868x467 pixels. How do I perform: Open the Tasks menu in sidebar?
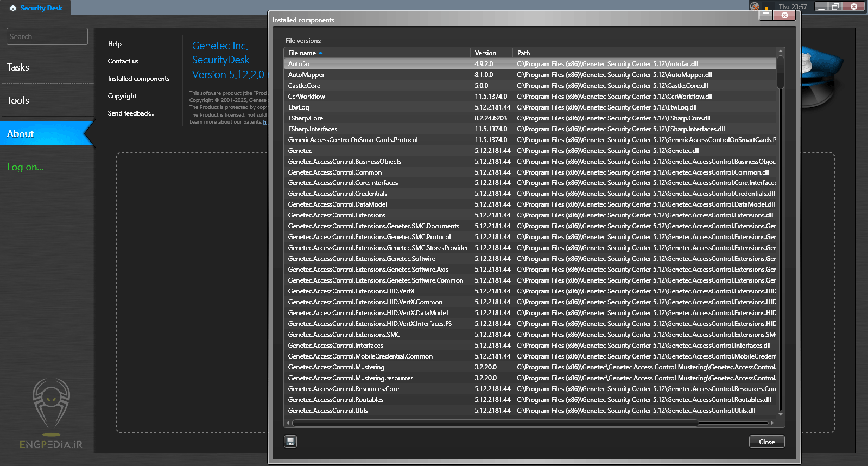tap(18, 67)
